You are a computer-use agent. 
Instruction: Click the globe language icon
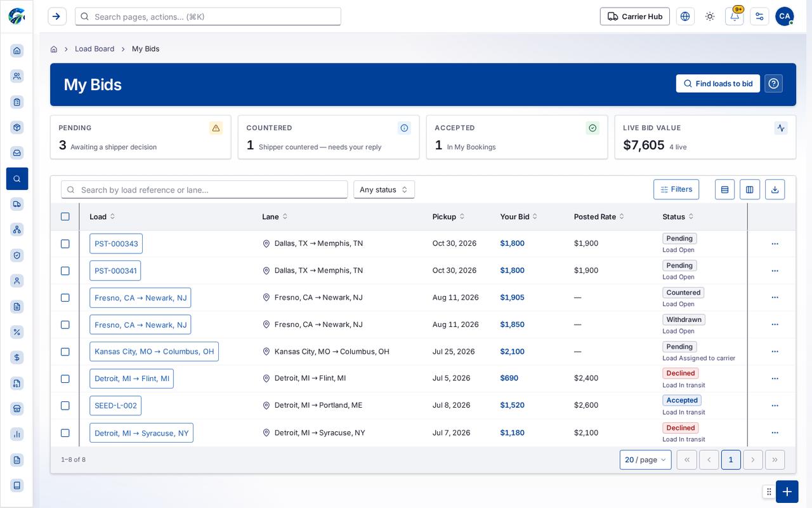tap(685, 17)
